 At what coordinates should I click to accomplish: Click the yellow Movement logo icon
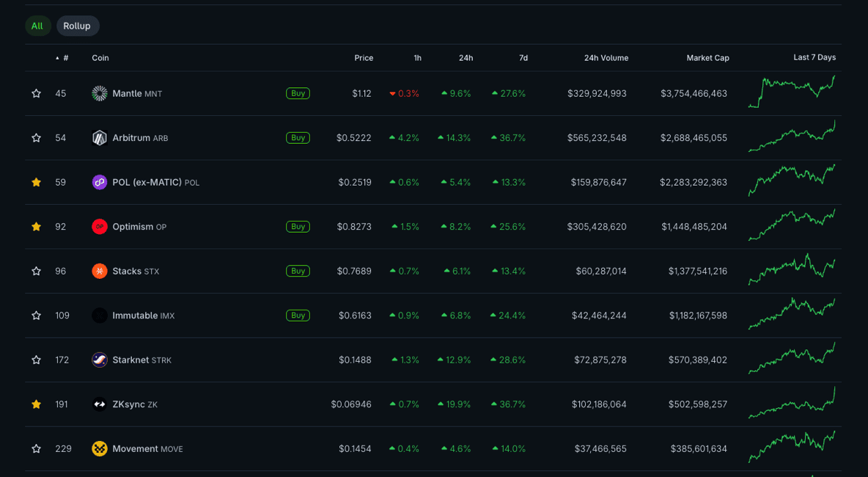coord(100,448)
